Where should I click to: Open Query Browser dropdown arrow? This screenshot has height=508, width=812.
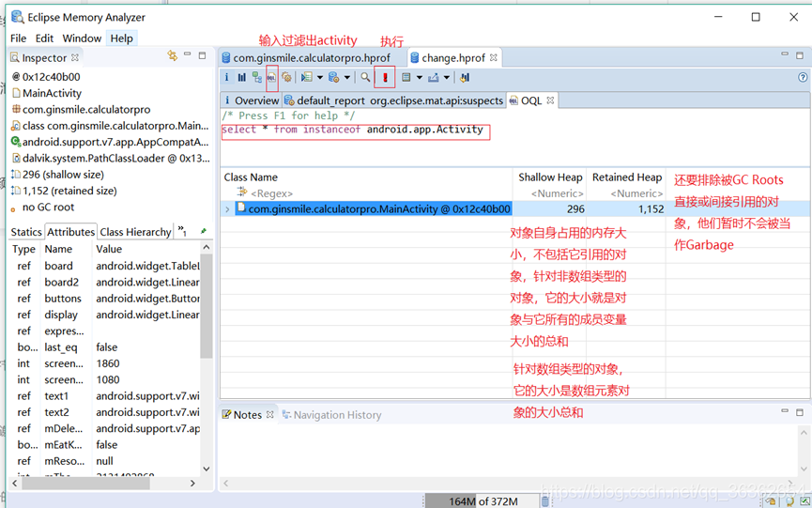[347, 78]
